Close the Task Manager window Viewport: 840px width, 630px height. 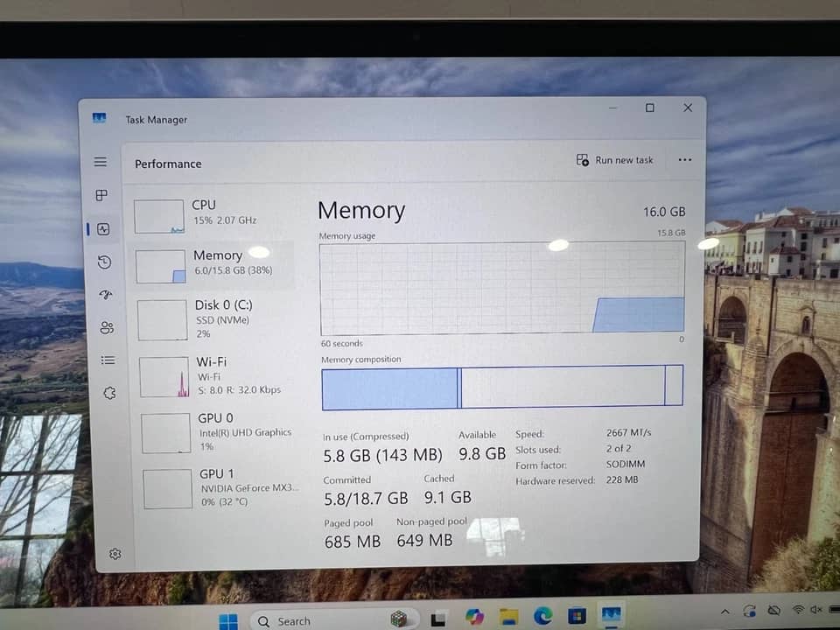[x=688, y=108]
